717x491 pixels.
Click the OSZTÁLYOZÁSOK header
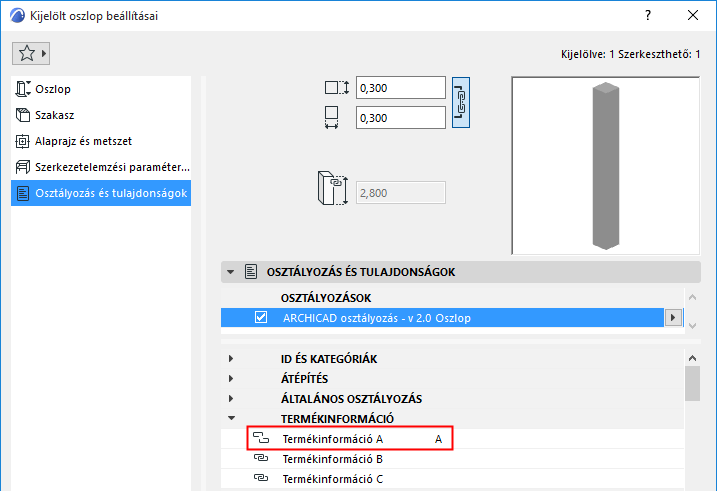(x=326, y=298)
